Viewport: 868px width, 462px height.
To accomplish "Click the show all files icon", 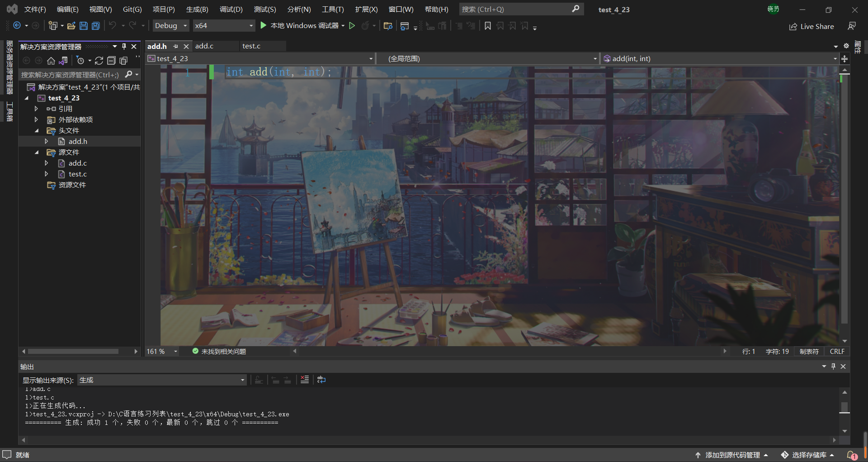I will pos(123,61).
